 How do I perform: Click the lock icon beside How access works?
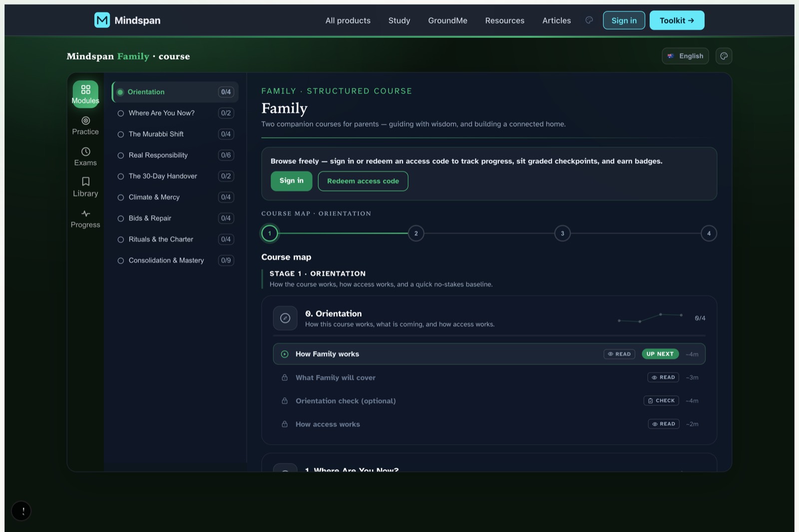click(x=285, y=424)
